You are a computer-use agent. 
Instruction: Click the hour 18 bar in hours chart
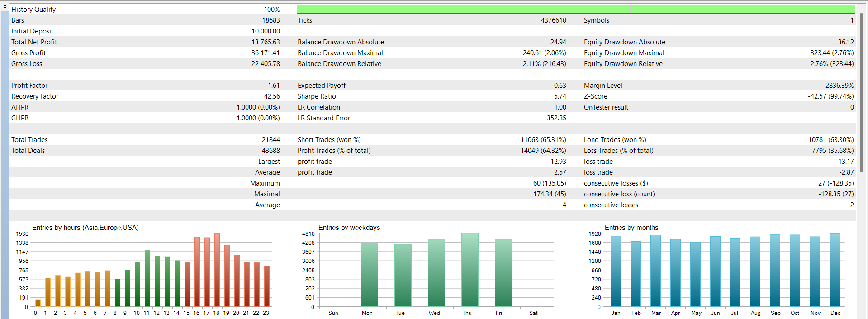pyautogui.click(x=217, y=270)
